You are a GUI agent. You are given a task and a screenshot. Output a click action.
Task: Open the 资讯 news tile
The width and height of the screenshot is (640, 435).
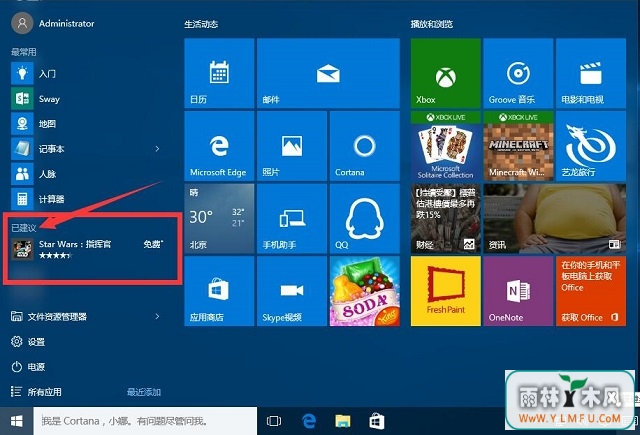coord(555,219)
